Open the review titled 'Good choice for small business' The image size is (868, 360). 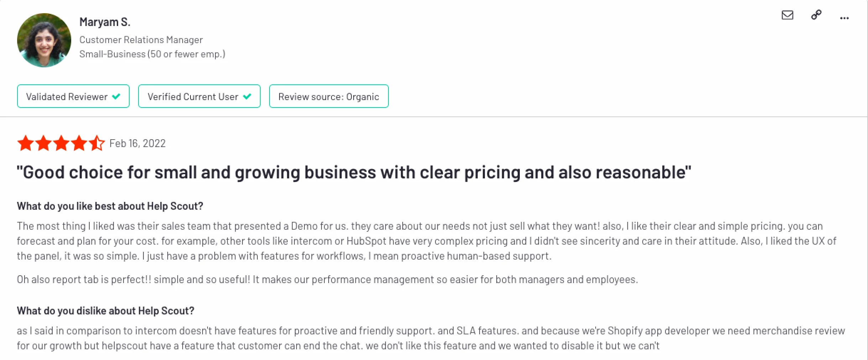pyautogui.click(x=354, y=172)
